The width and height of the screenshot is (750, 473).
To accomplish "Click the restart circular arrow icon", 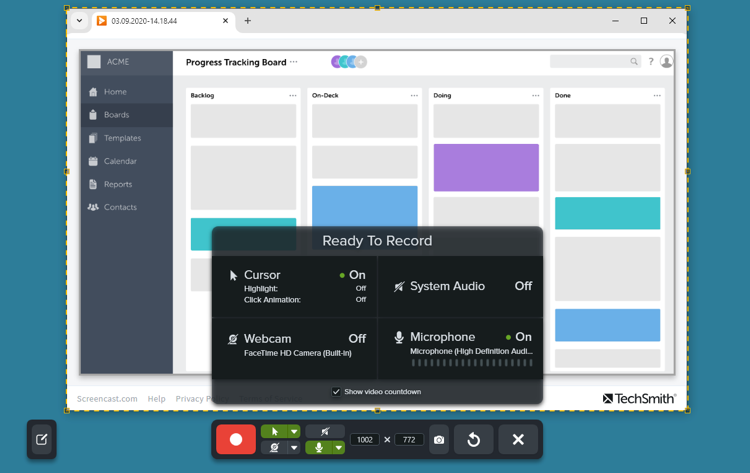I will (x=474, y=440).
